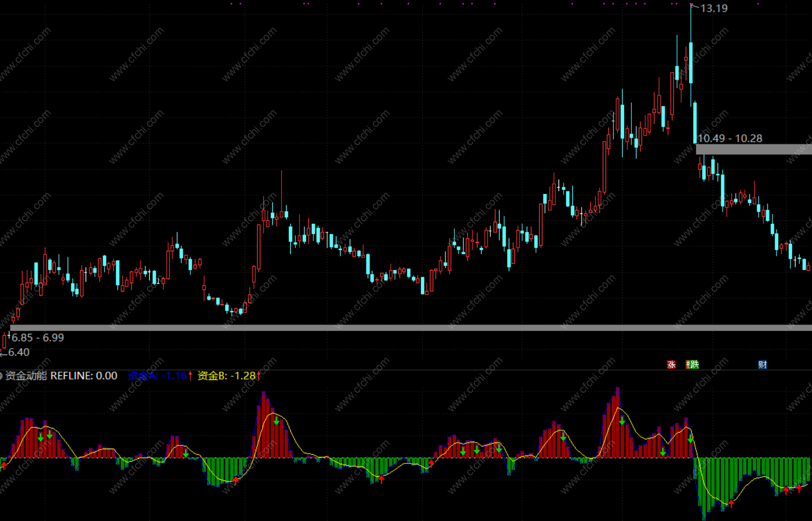812x521 pixels.
Task: Click the 6.40 low price label
Action: [x=19, y=352]
